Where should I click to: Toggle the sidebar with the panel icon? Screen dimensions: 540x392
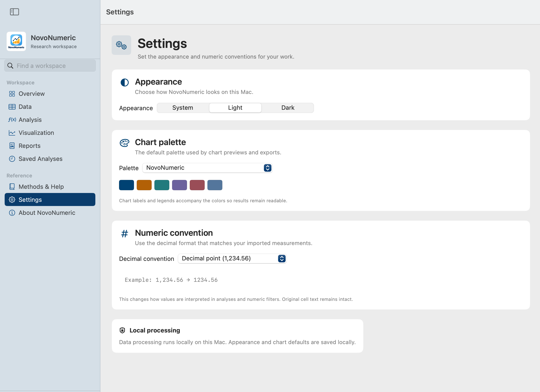tap(14, 12)
